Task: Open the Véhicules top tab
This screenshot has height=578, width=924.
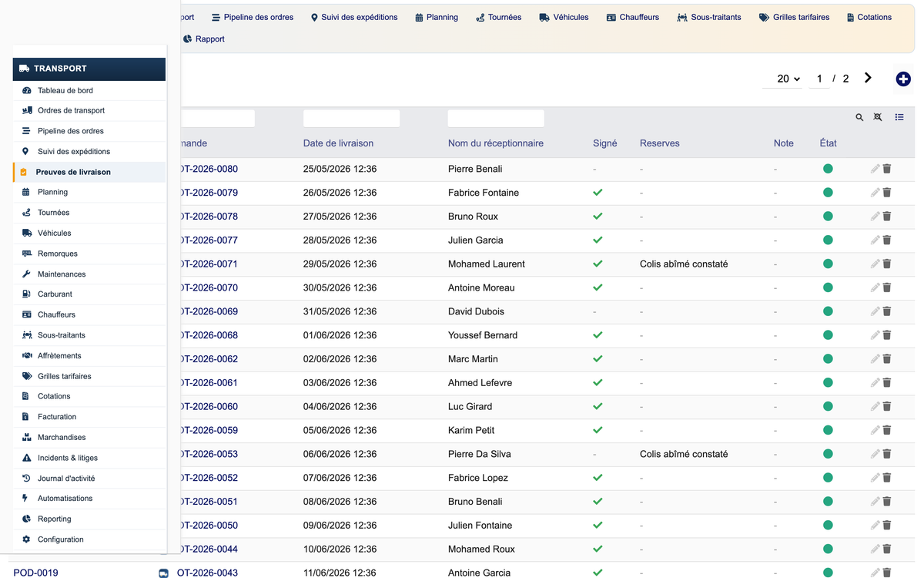Action: click(x=564, y=17)
